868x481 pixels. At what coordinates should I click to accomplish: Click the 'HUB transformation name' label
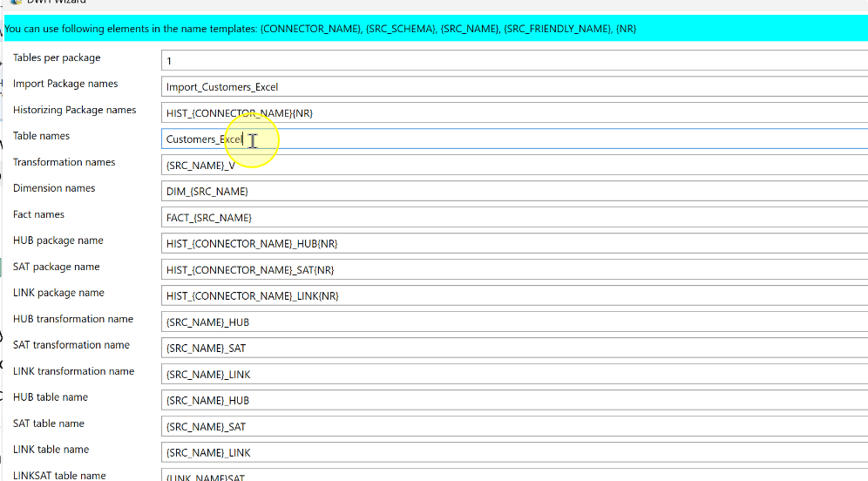(73, 319)
